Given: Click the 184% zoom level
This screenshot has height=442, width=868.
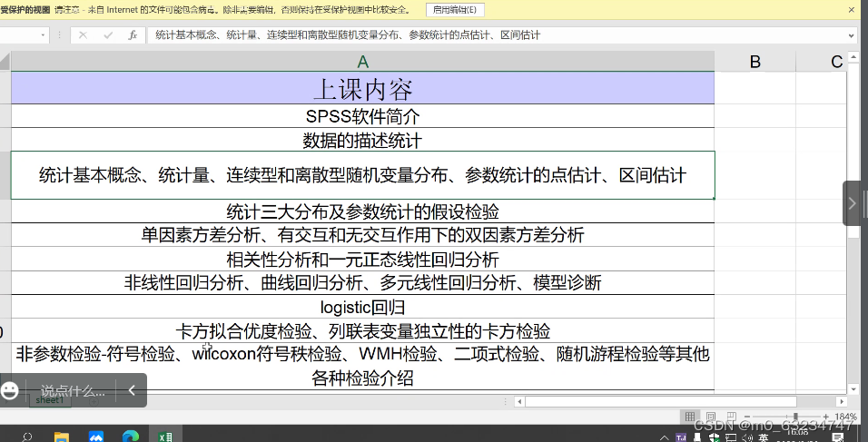Looking at the screenshot, I should 844,416.
